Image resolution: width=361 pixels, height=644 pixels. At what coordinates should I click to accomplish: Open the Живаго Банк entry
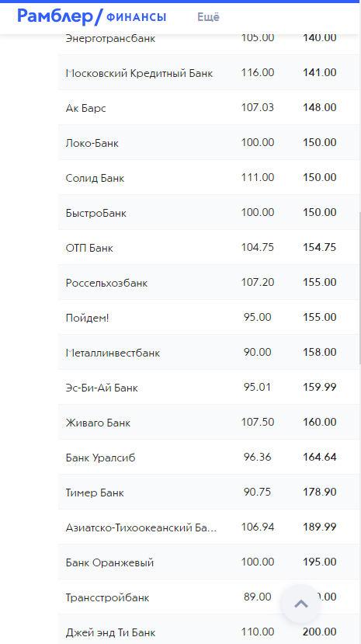click(210, 422)
